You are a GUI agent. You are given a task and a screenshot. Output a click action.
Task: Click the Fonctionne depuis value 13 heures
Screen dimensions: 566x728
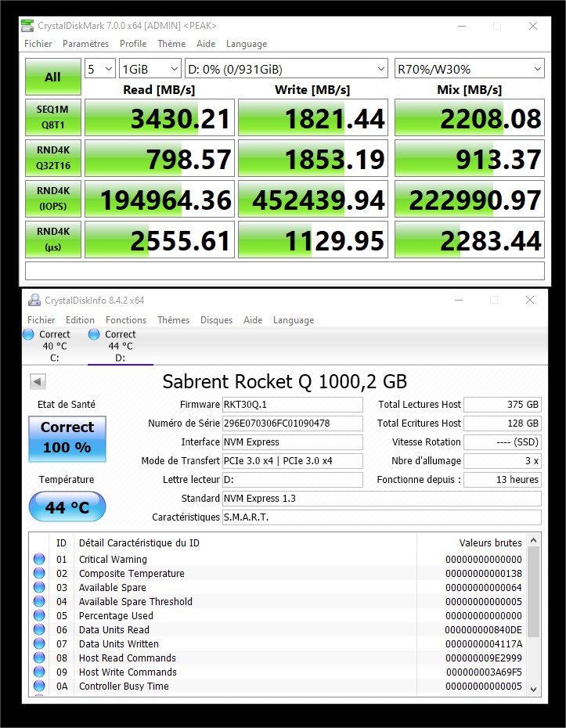[503, 480]
